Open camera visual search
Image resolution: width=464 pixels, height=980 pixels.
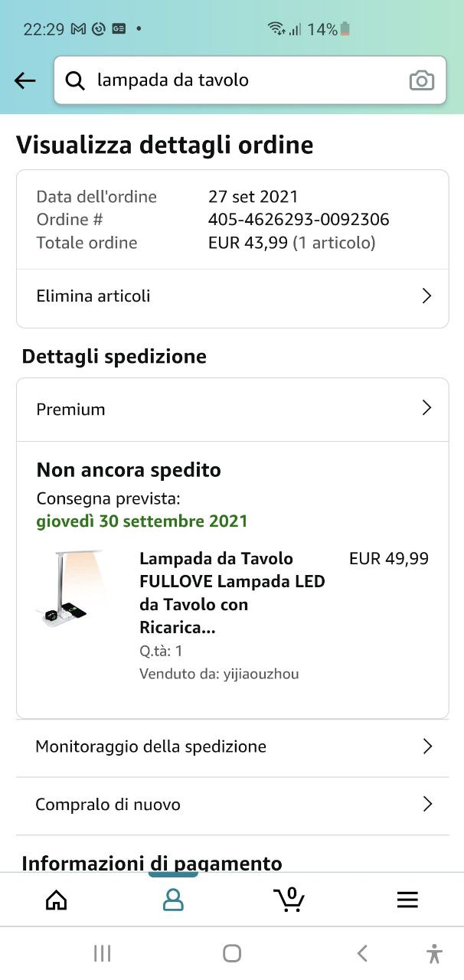click(x=421, y=80)
